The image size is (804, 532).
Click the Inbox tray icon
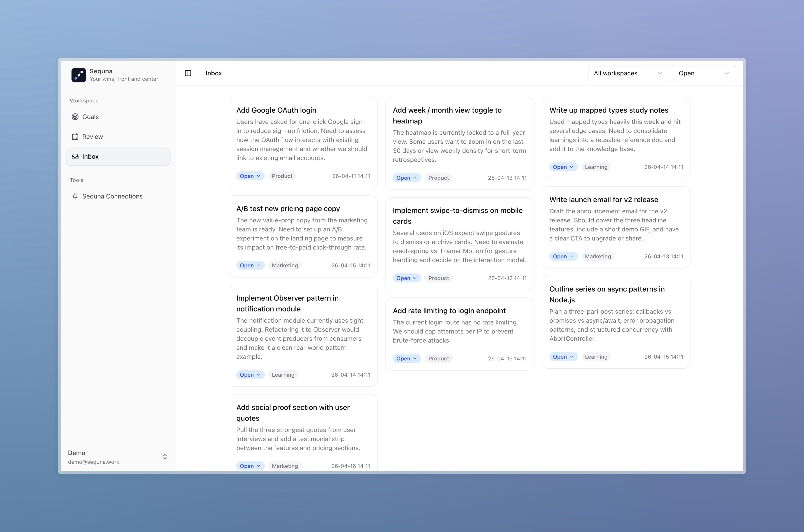[x=75, y=156]
